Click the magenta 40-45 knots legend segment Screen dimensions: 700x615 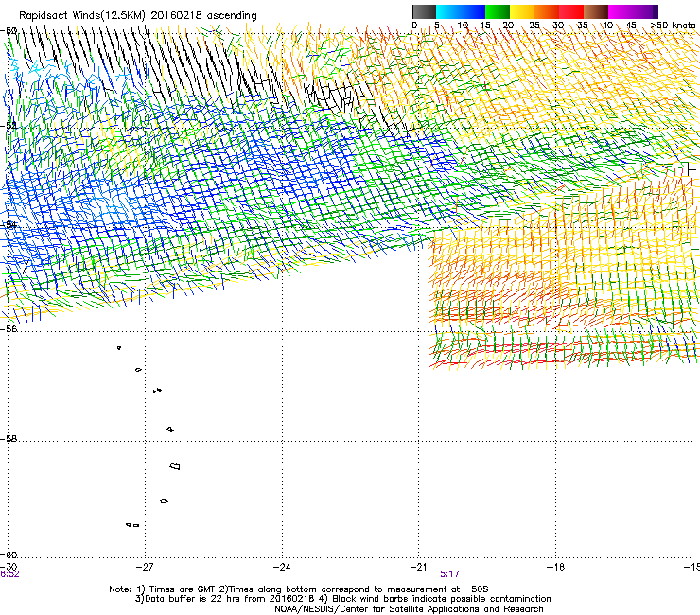[621, 11]
